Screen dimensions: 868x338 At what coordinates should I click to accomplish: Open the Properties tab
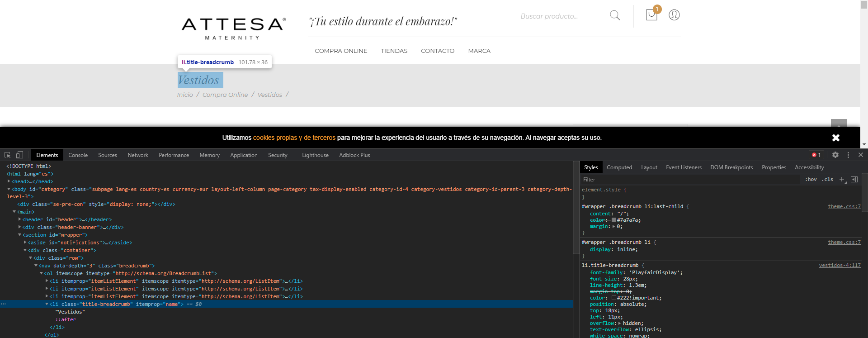[x=774, y=167]
